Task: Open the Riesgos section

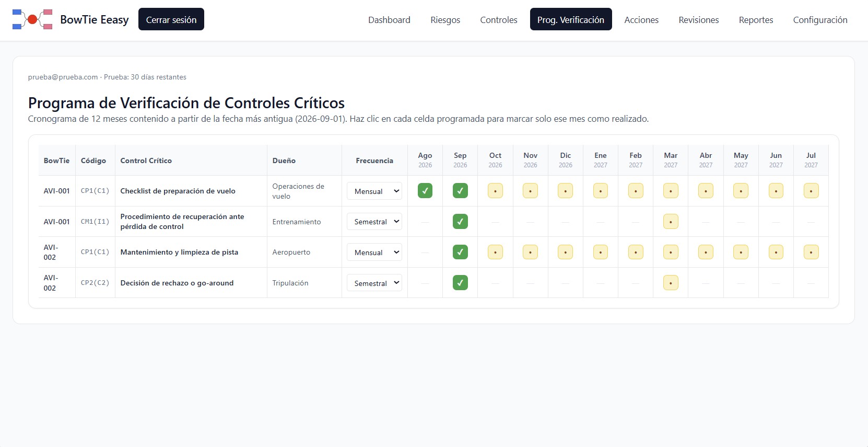Action: coord(445,20)
